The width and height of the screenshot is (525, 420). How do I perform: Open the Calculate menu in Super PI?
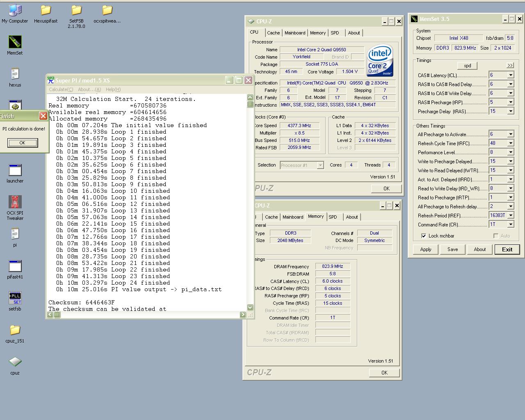coord(61,89)
